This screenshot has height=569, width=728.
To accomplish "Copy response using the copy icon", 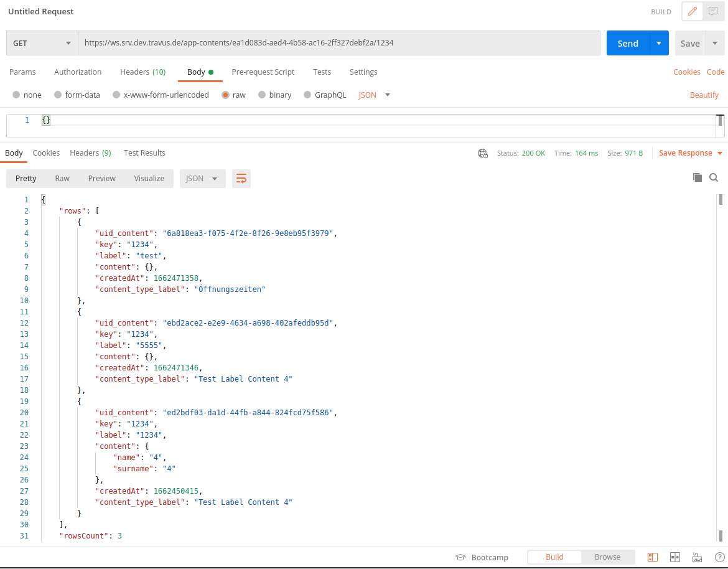I will [x=698, y=177].
